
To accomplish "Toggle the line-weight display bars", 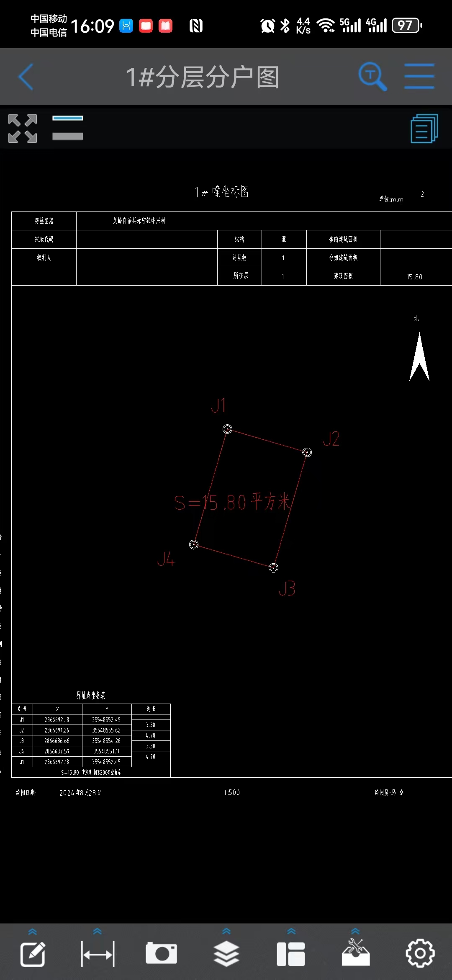I will (x=68, y=128).
